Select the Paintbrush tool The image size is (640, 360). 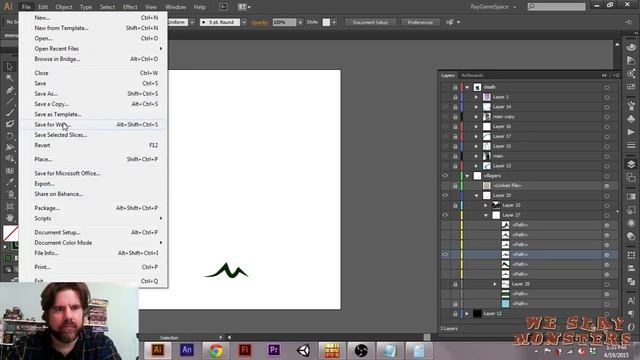[x=10, y=113]
